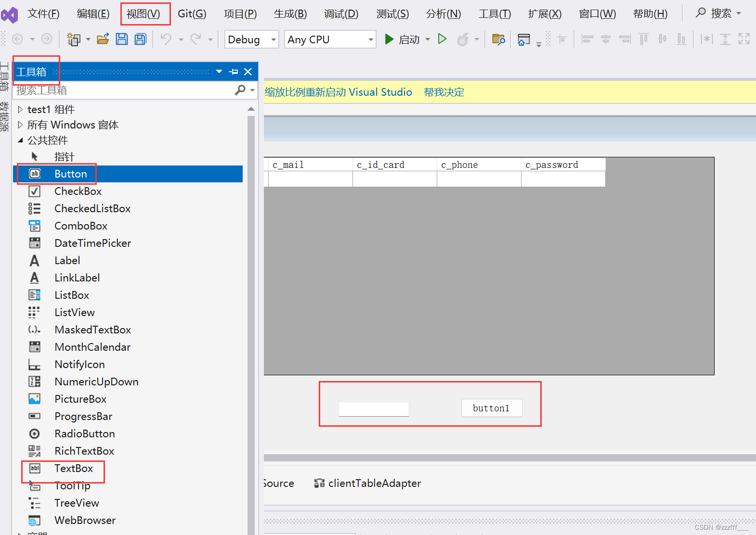Click the Navigate Backward arrow icon
The image size is (756, 535).
[x=17, y=39]
